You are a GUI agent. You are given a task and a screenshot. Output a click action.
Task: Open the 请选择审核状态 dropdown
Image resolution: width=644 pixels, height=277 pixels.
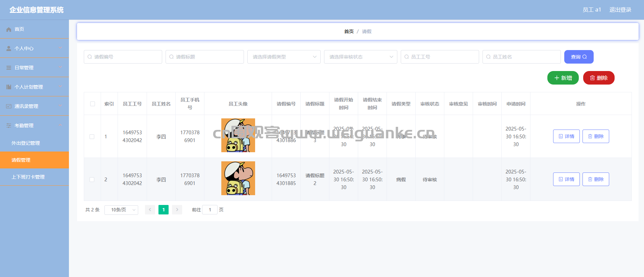coord(361,57)
